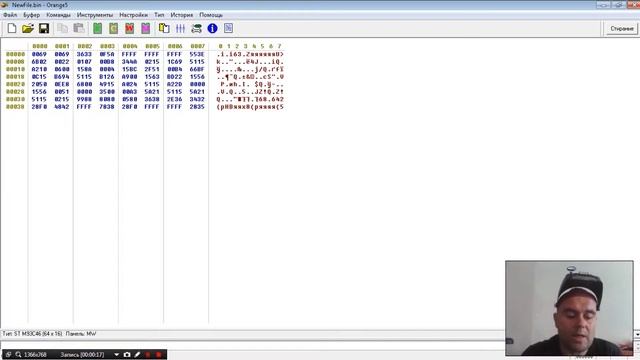The image size is (640, 360).
Task: Click the magenta chip icon in toolbar
Action: 146,28
